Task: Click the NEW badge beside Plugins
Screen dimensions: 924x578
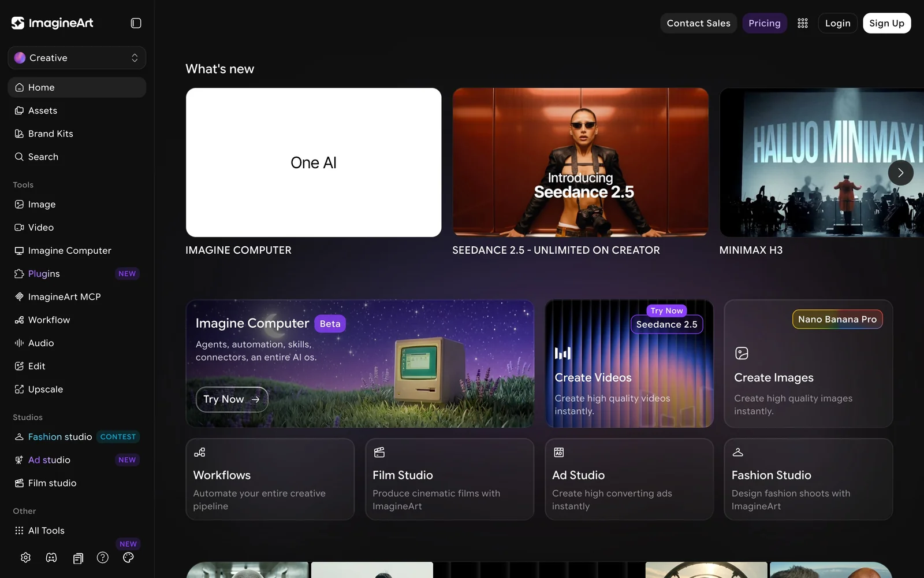Action: [127, 273]
